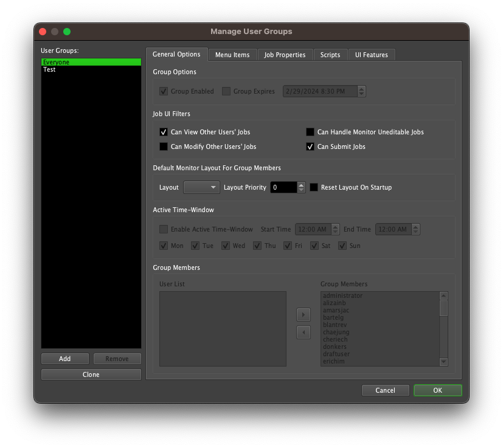The height and width of the screenshot is (448, 503).
Task: Uncheck Can View Other Users' Jobs
Action: click(x=163, y=132)
